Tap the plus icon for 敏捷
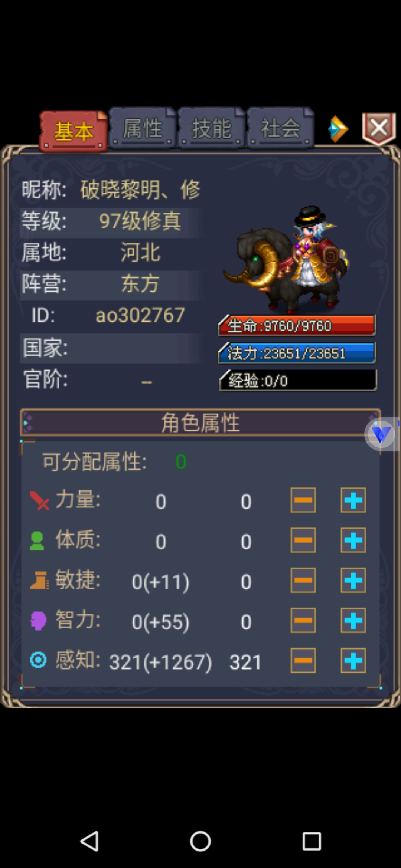 (353, 580)
